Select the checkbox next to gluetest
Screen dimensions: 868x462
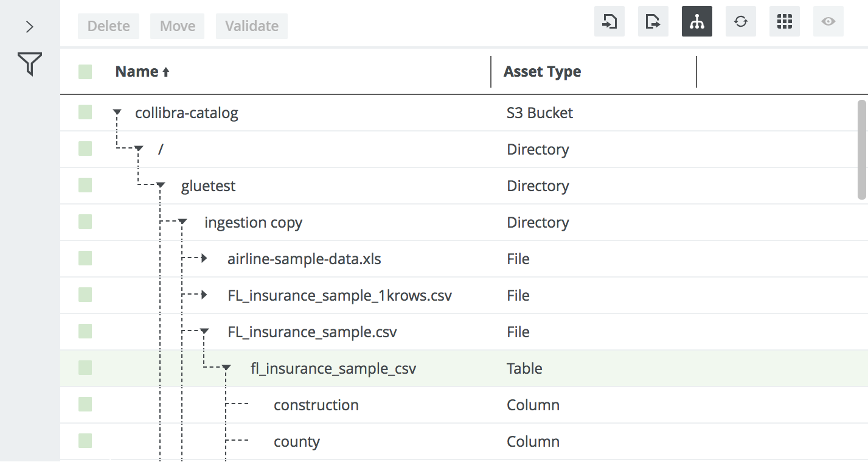(x=85, y=186)
